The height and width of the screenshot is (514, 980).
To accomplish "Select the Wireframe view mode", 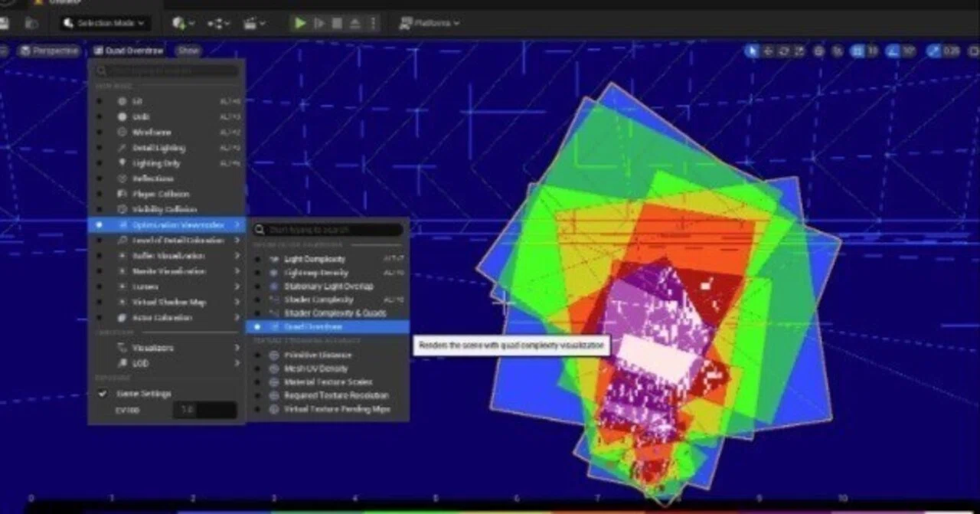I will pyautogui.click(x=166, y=132).
